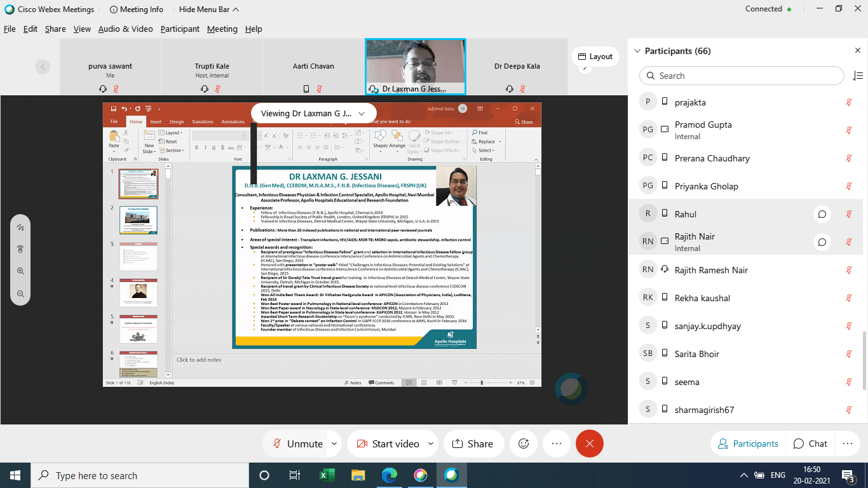Click the participants Search field
Image resolution: width=868 pixels, height=488 pixels.
pyautogui.click(x=742, y=76)
